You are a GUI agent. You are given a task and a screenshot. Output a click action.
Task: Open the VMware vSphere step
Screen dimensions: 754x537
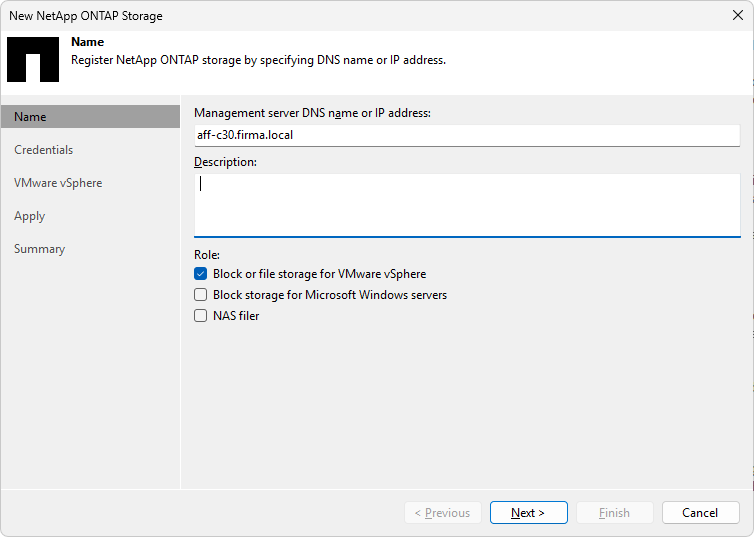coord(58,183)
